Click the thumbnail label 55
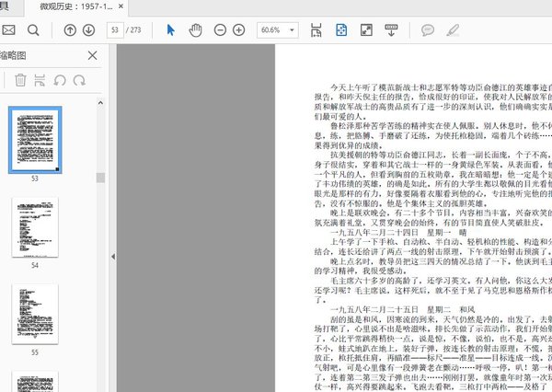 [35, 352]
